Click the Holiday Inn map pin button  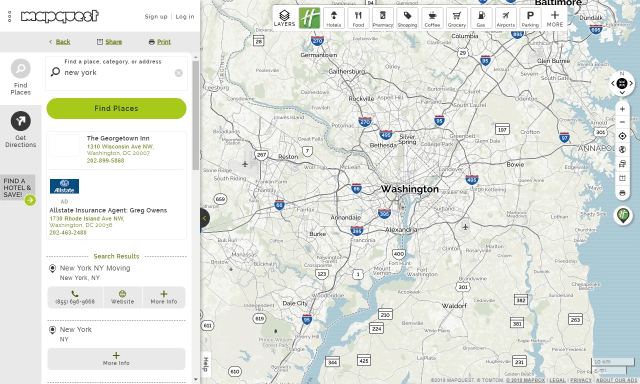tap(623, 215)
